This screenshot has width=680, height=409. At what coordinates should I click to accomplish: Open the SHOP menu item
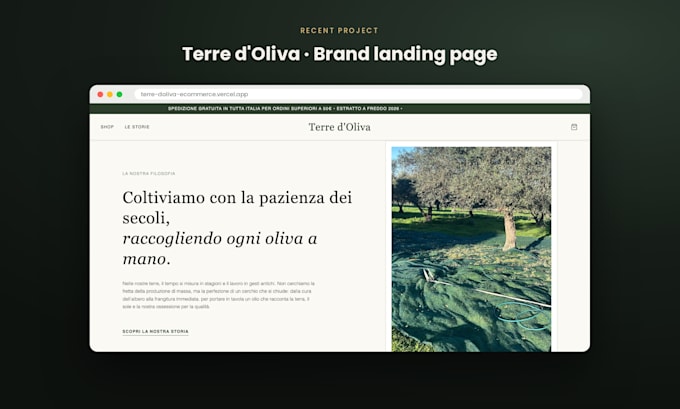point(107,127)
